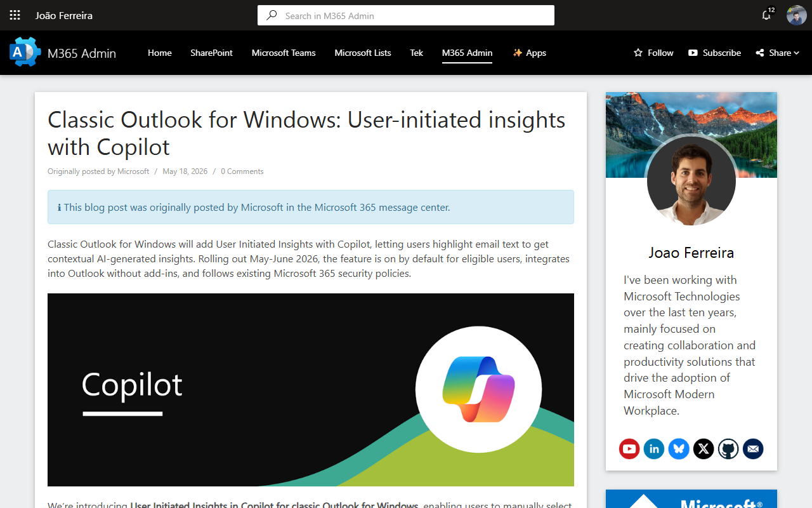Click the Microsoft banner at bottom of sidebar
Viewport: 812px width, 508px height.
click(x=691, y=498)
